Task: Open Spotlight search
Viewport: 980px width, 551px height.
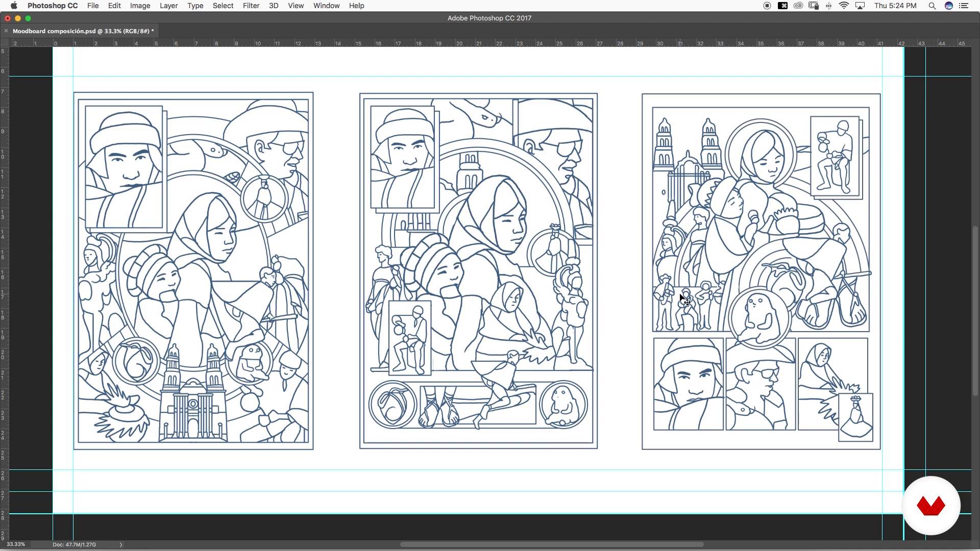Action: (x=932, y=6)
